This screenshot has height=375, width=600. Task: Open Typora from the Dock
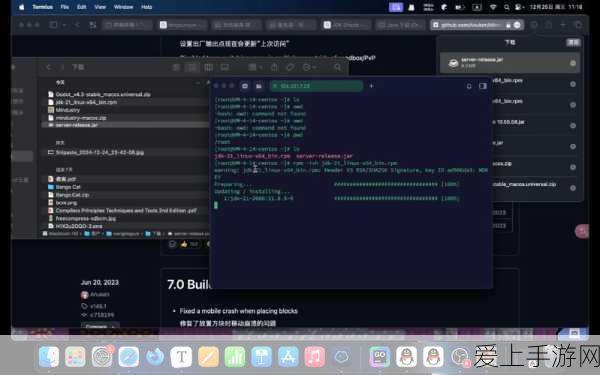[181, 357]
